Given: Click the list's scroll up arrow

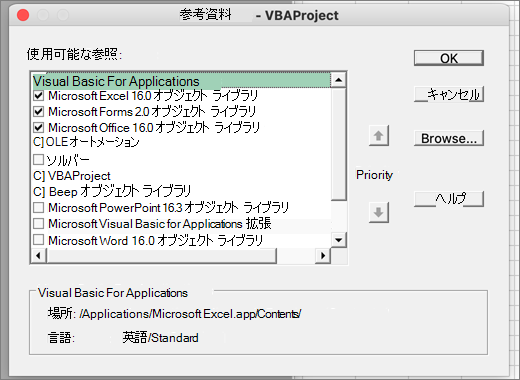Looking at the screenshot, I should [339, 80].
